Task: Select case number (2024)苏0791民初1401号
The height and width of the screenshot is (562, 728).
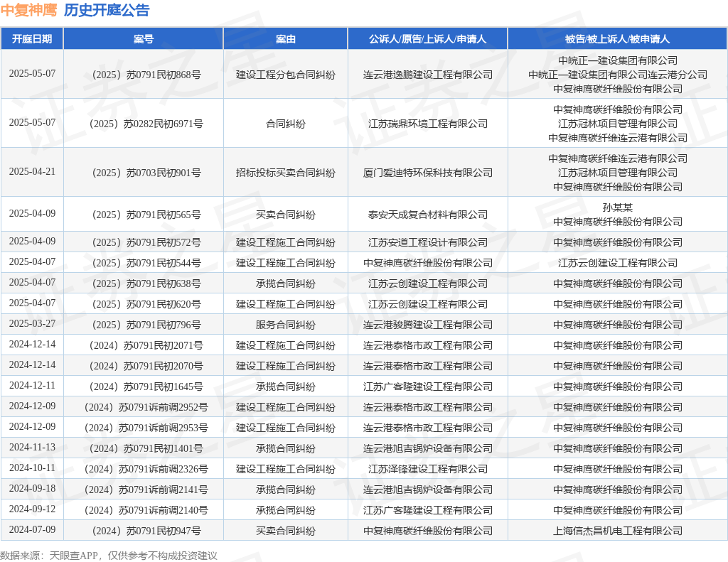Action: [146, 449]
